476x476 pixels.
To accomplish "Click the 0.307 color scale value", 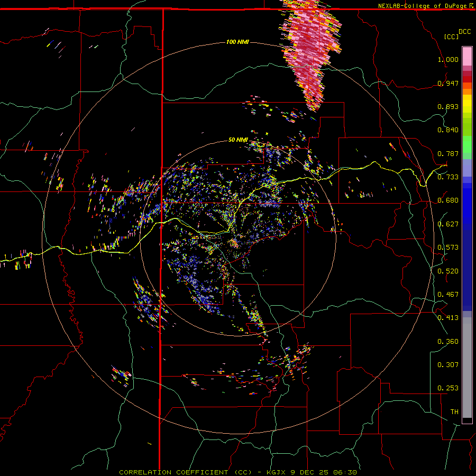I will coord(448,365).
